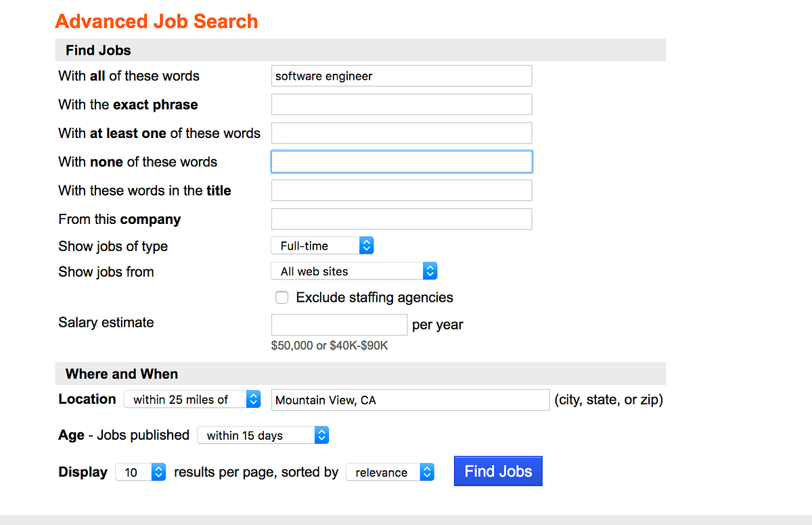This screenshot has width=812, height=525.
Task: Change the results per page dropdown
Action: coord(141,473)
